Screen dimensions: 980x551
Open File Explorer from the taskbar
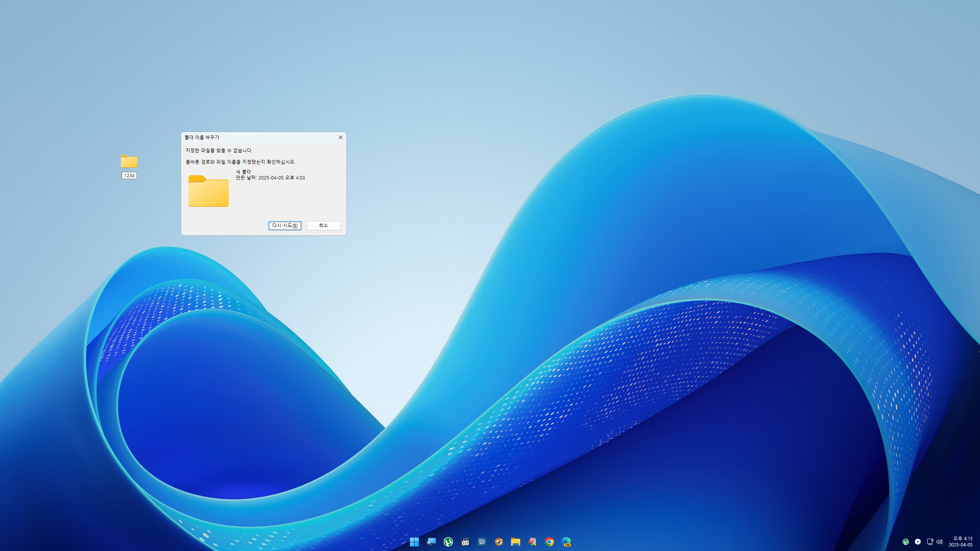(x=515, y=542)
